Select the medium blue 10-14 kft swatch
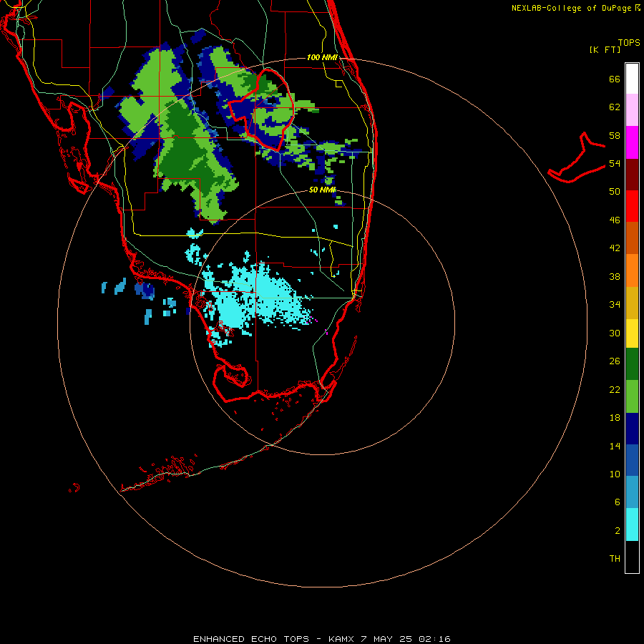644x644 pixels. click(632, 460)
